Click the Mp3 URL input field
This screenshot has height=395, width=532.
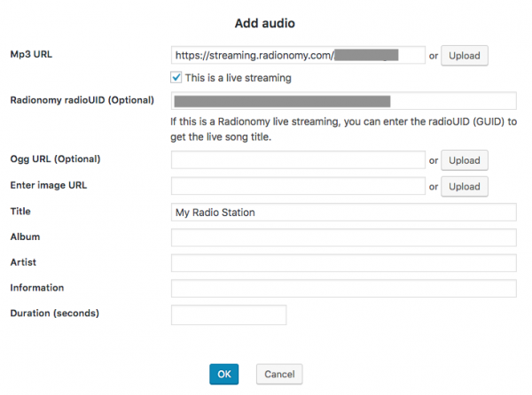pyautogui.click(x=297, y=55)
